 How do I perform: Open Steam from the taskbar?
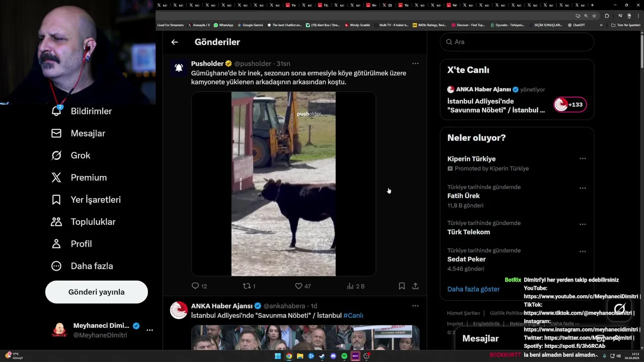click(x=322, y=356)
